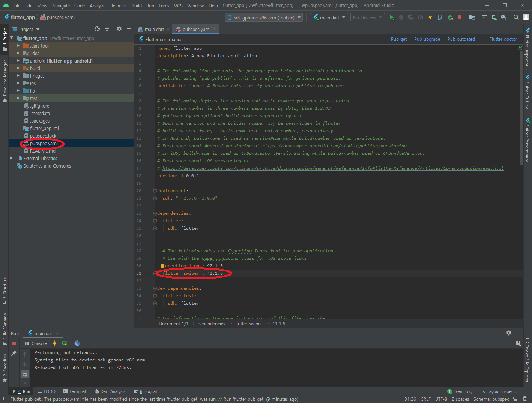Expand the .dart_tool folder

point(18,46)
